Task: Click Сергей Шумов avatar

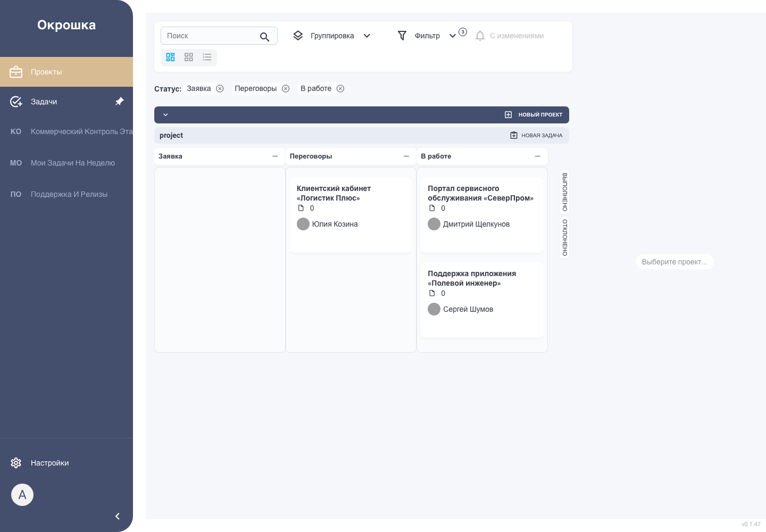Action: coord(434,309)
